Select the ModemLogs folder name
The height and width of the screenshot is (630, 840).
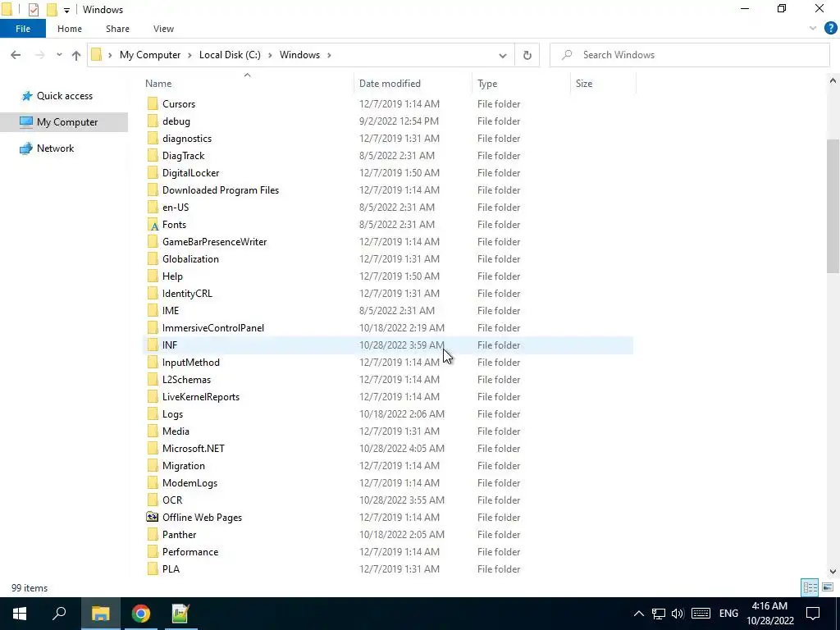(189, 483)
